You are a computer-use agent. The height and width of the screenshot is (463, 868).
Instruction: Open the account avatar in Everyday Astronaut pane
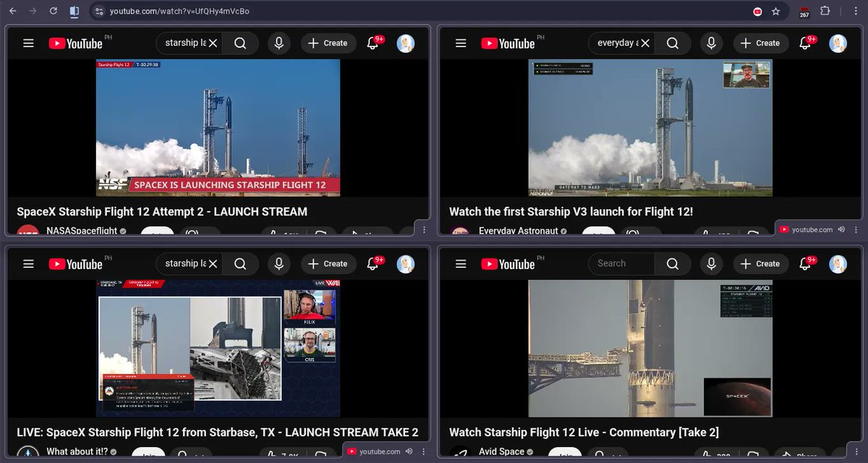838,43
